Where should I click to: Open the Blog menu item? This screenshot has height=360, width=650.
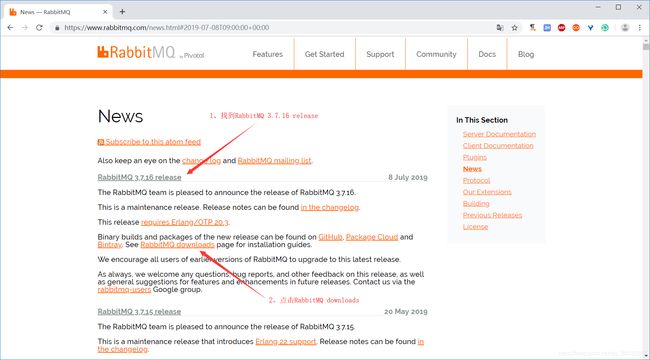[x=526, y=54]
